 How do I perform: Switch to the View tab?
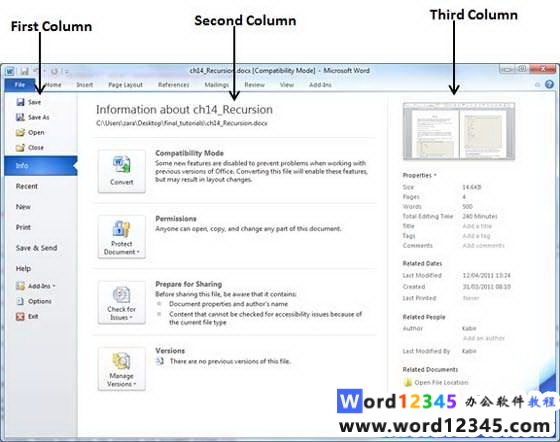[286, 85]
